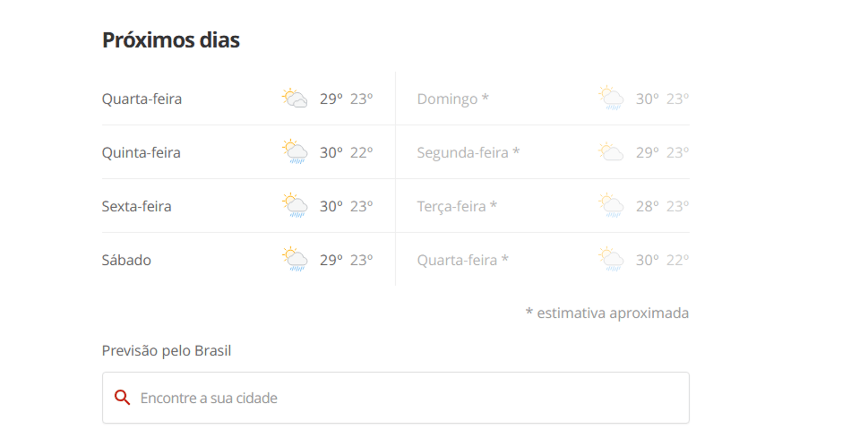Click the Terça-feira rain shower icon

(x=611, y=206)
